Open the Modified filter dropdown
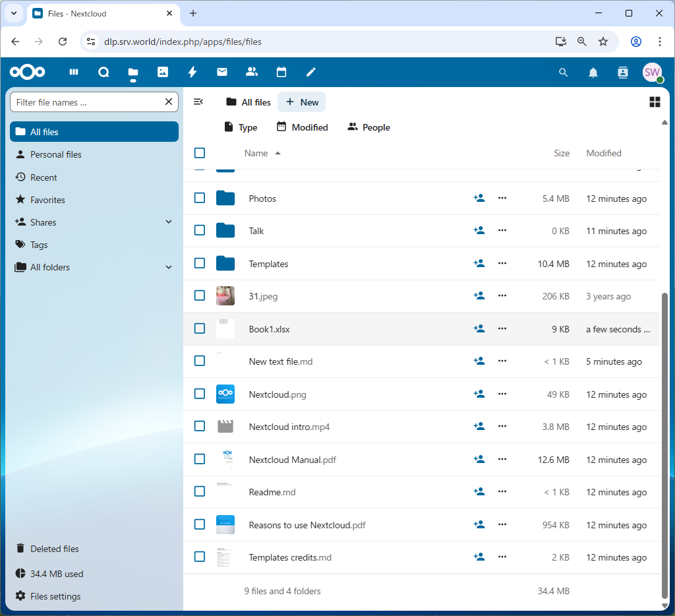675x616 pixels. 302,127
